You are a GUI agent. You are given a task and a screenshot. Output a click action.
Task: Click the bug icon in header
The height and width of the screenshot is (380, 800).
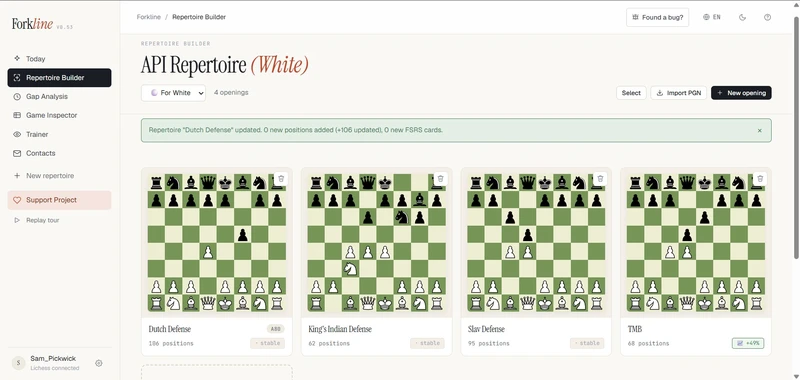click(x=635, y=17)
